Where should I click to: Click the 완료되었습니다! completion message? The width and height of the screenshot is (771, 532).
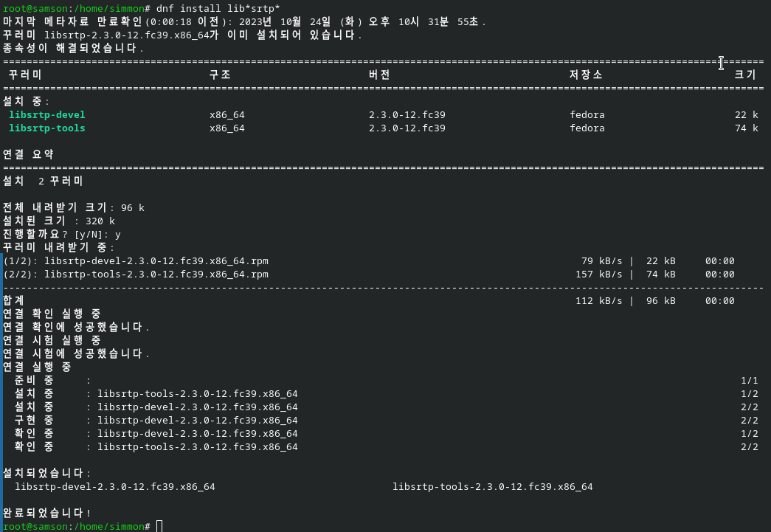(46, 513)
